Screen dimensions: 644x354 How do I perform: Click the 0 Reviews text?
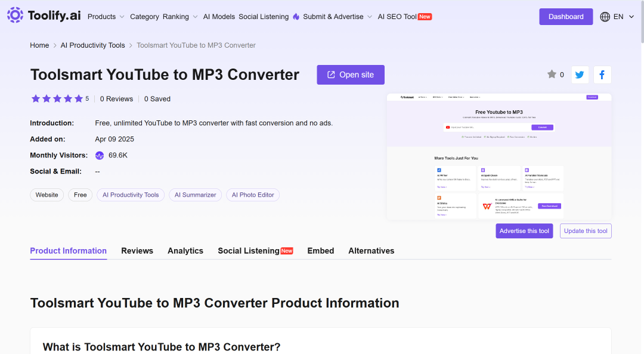tap(117, 99)
